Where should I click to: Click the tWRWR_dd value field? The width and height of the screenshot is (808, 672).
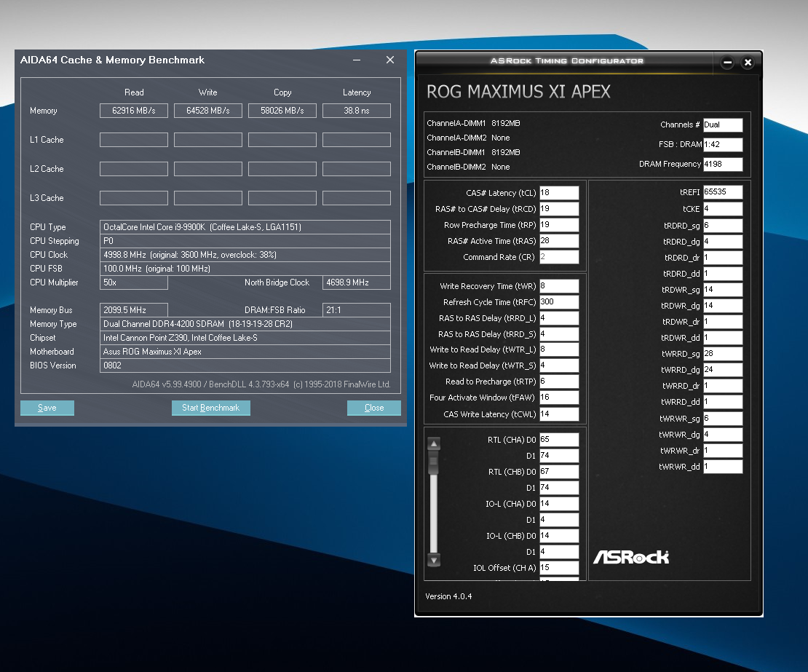tap(723, 467)
